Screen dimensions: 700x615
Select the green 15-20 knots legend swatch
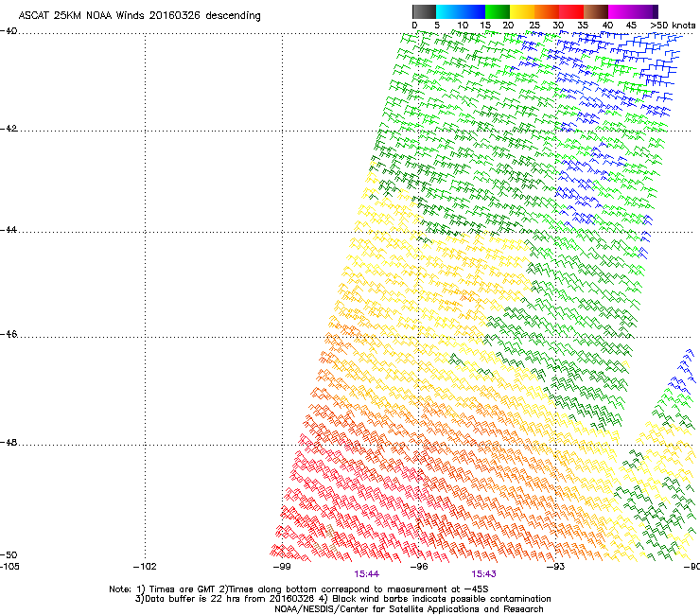click(498, 11)
